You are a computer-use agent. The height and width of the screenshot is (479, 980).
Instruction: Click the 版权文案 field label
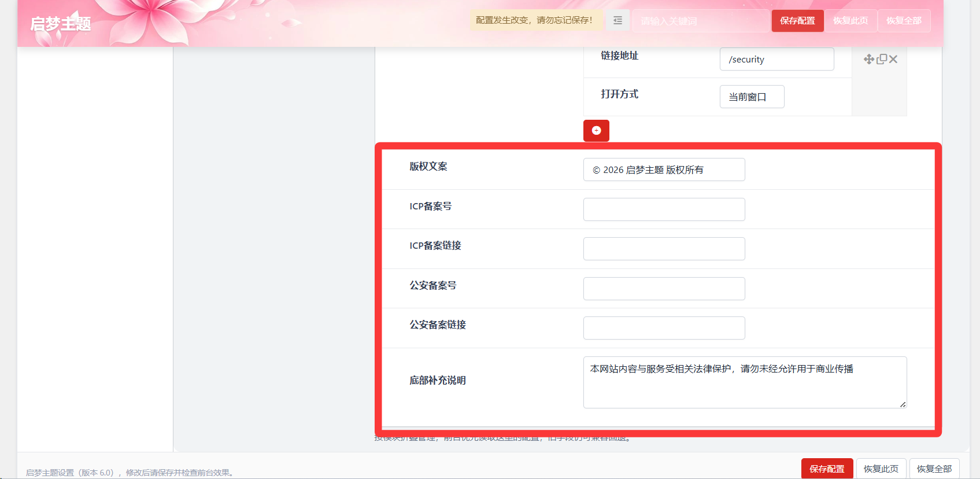428,167
